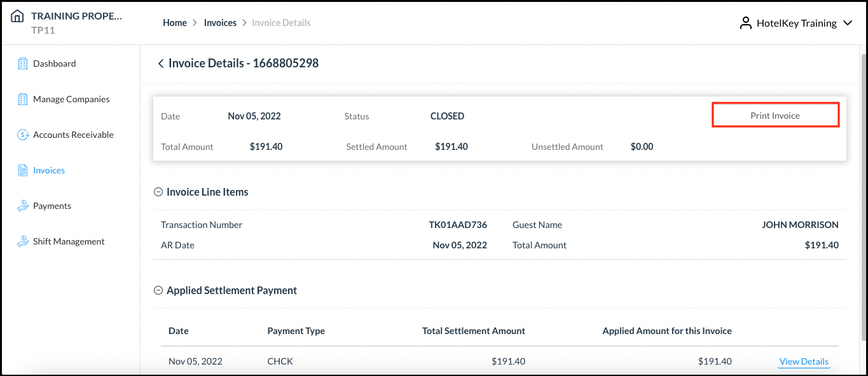
Task: Click the Dashboard sidebar icon
Action: pos(23,64)
